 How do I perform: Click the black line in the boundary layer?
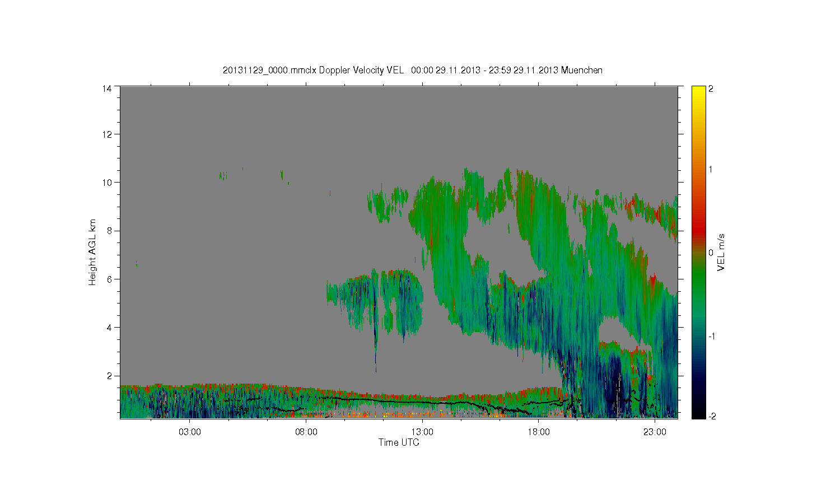click(x=426, y=402)
